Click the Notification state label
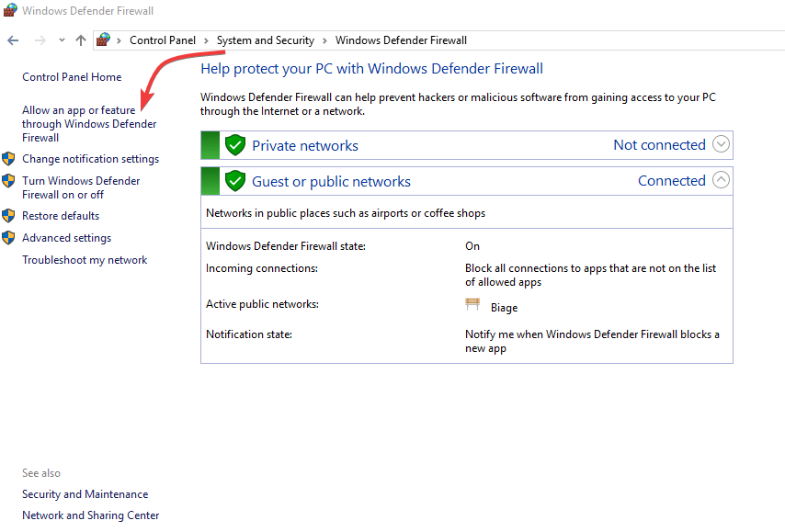Screen dimensions: 785x532 click(249, 334)
